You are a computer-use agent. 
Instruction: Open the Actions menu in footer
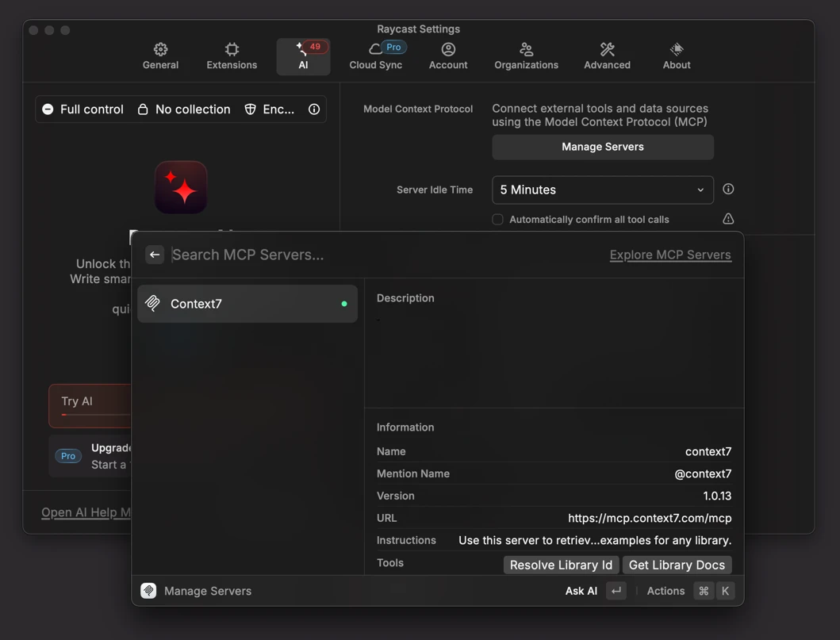coord(665,591)
